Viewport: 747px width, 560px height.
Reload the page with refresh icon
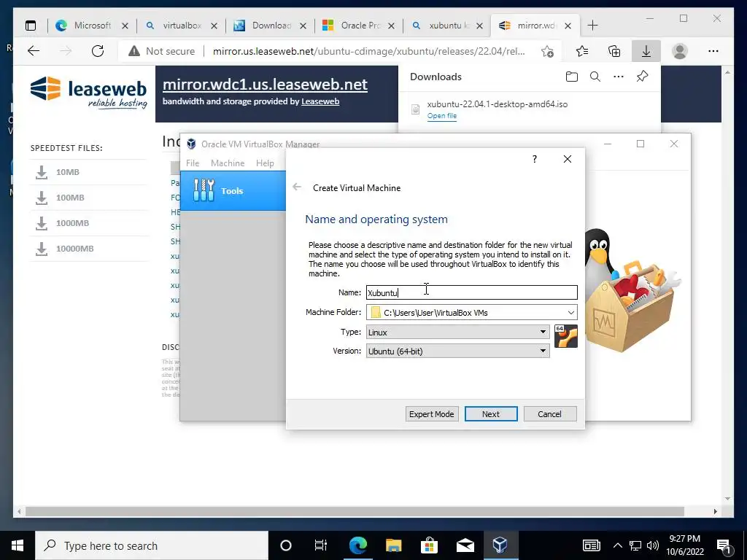tap(98, 51)
